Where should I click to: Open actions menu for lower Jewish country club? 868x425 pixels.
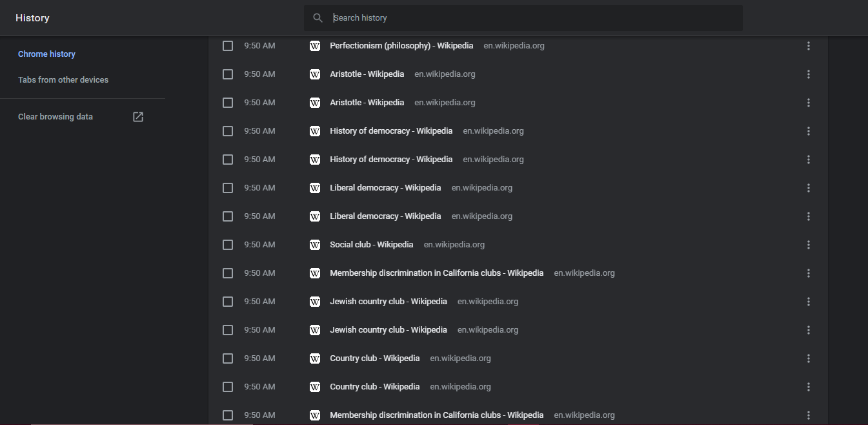click(x=808, y=330)
